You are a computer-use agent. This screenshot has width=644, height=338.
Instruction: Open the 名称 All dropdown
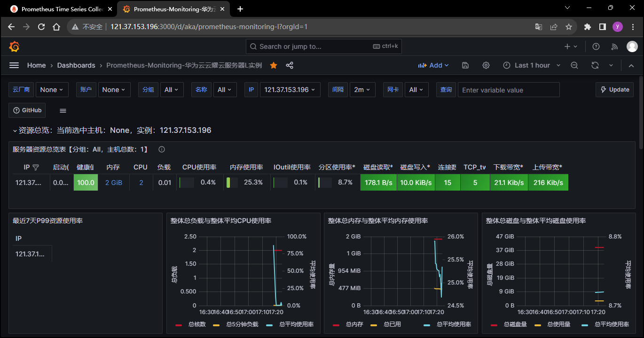point(225,90)
